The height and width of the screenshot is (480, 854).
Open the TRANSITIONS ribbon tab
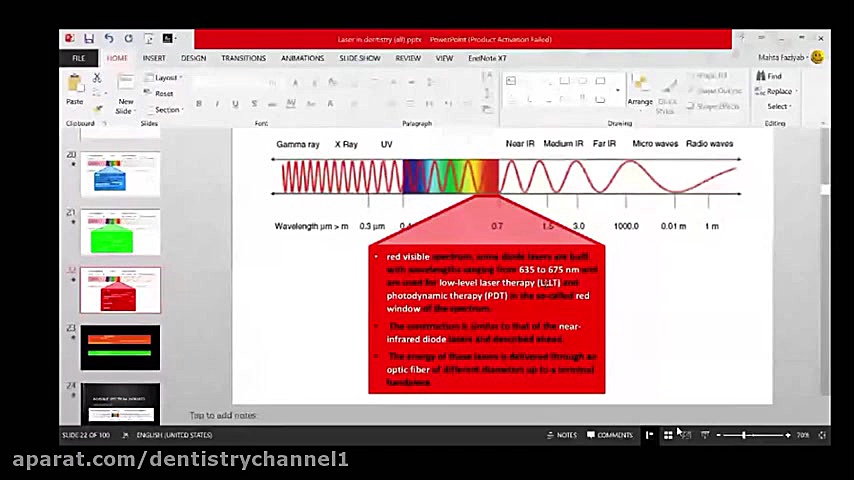pyautogui.click(x=243, y=58)
